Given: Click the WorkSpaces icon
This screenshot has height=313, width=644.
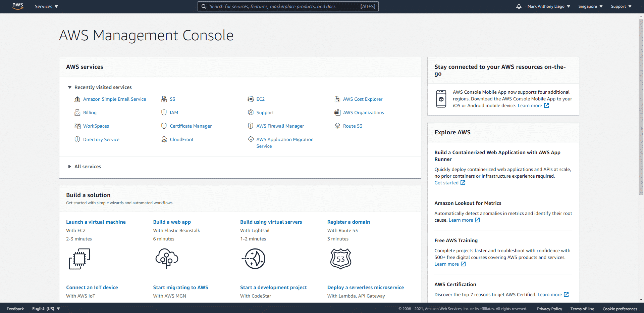Looking at the screenshot, I should [x=77, y=126].
